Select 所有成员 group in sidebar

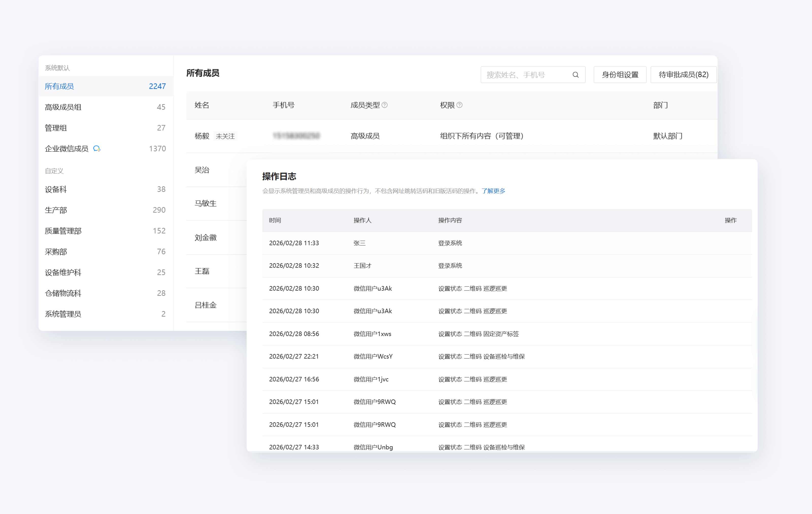click(59, 86)
